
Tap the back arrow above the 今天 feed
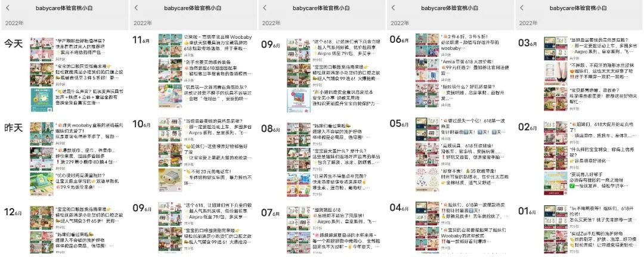[x=7, y=8]
